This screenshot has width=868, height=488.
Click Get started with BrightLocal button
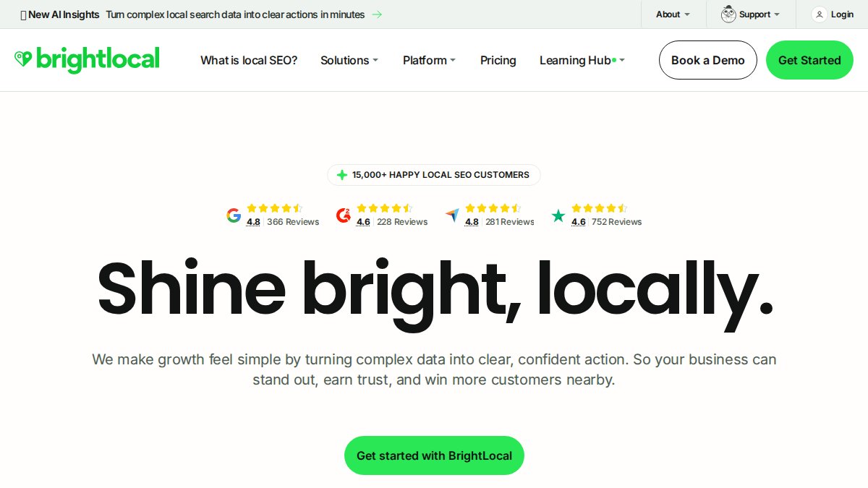coord(434,455)
